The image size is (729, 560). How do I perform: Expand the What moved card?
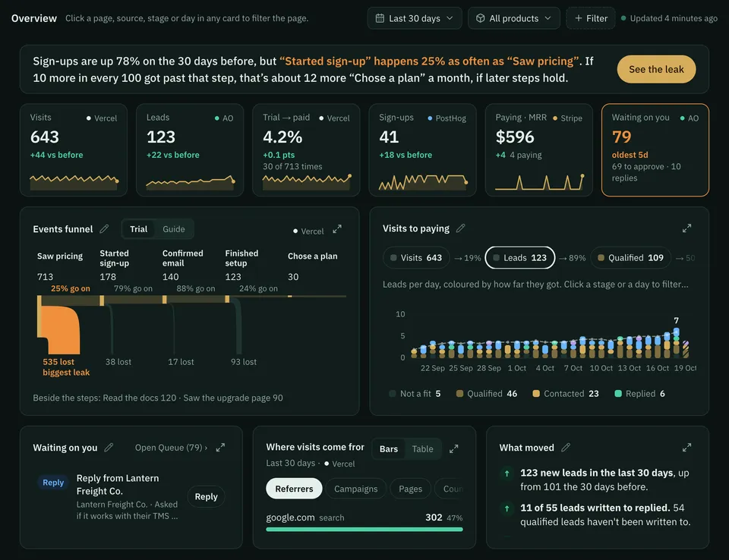(x=686, y=447)
